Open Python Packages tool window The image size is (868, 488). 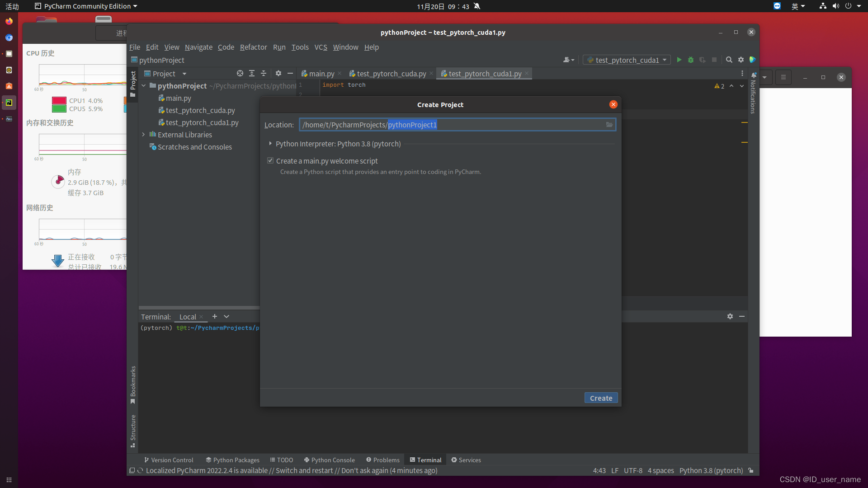coord(232,460)
